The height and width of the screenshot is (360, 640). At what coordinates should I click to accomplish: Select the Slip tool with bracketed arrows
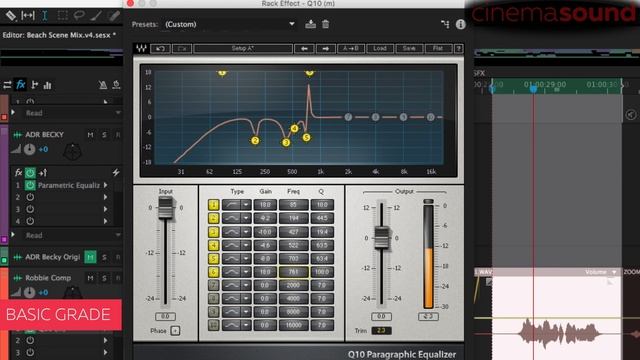click(x=28, y=16)
